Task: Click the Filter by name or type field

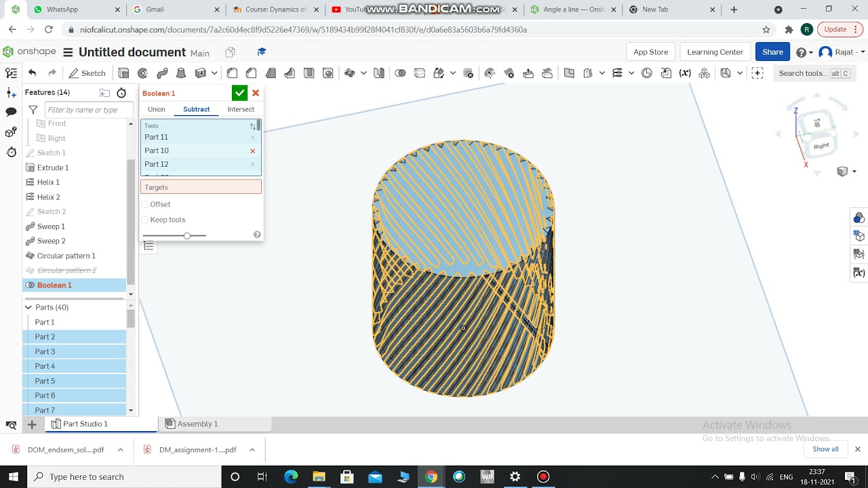Action: tap(89, 110)
